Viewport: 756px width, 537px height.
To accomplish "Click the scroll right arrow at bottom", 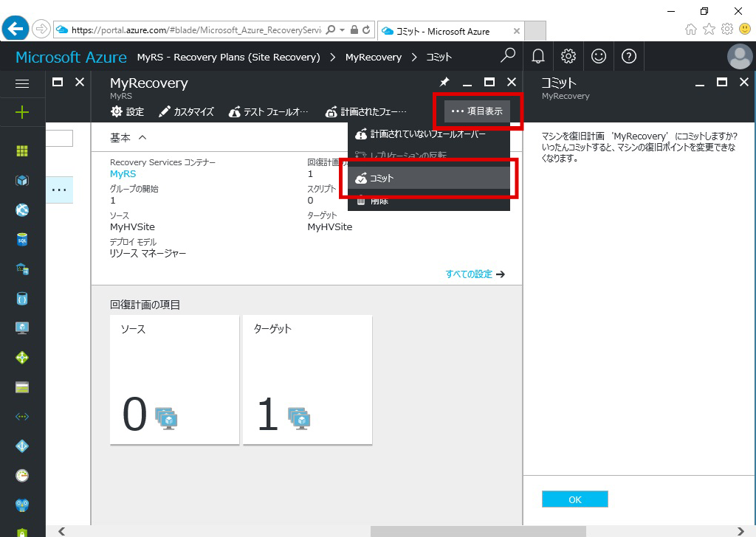I will coord(741,531).
